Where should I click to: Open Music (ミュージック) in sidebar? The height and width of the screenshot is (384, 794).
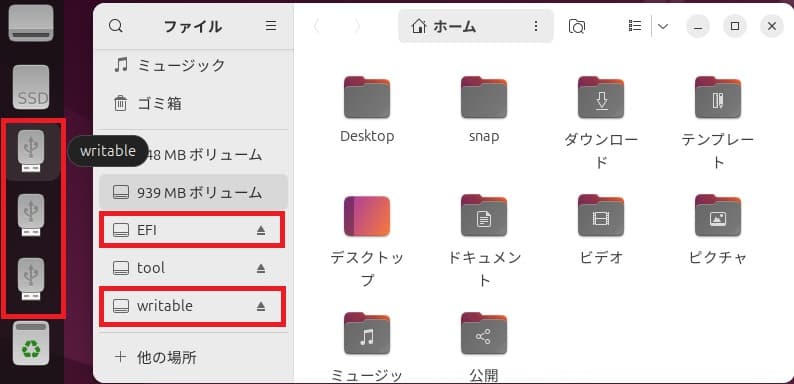click(x=192, y=65)
